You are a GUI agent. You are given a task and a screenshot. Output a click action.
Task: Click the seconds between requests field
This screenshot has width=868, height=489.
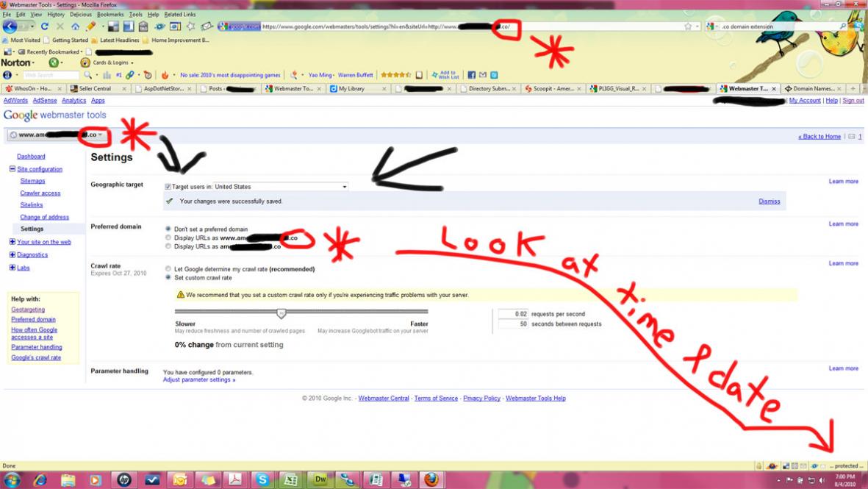(x=512, y=324)
